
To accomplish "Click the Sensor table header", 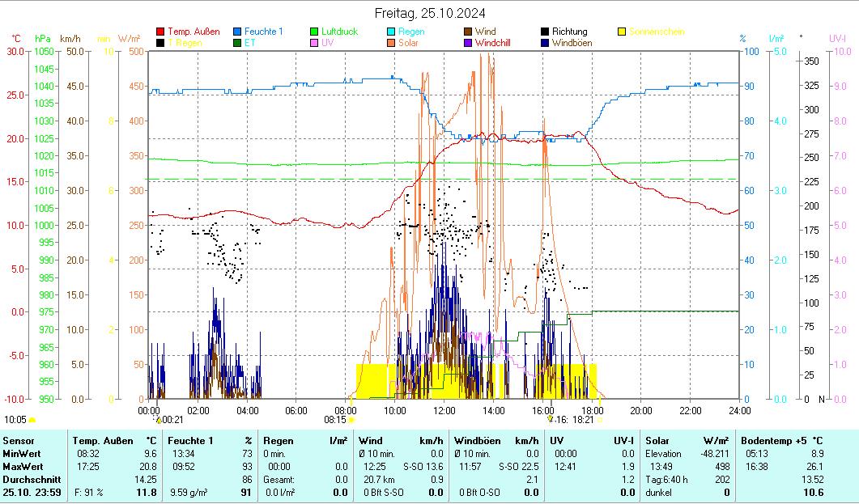I will pyautogui.click(x=19, y=441).
